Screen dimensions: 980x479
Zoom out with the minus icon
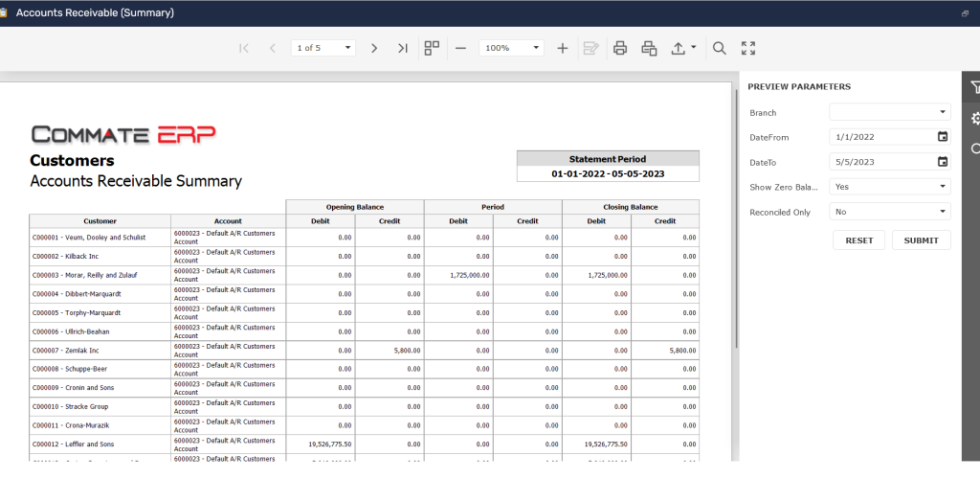click(x=460, y=48)
